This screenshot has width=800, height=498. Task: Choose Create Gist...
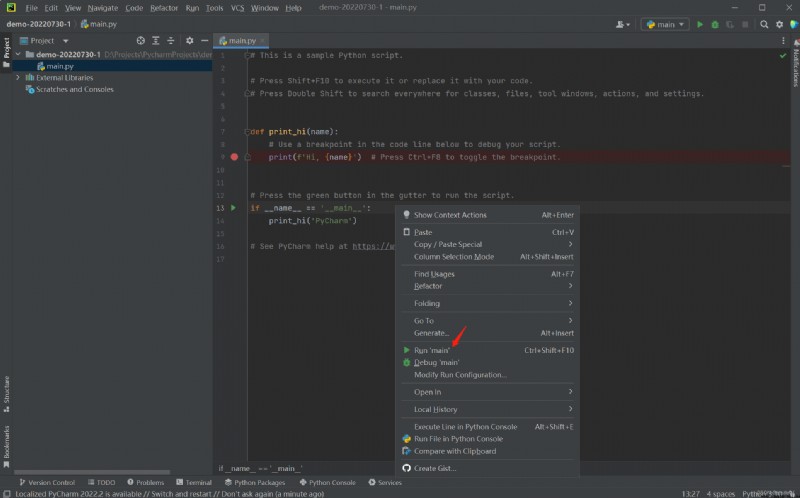487,468
